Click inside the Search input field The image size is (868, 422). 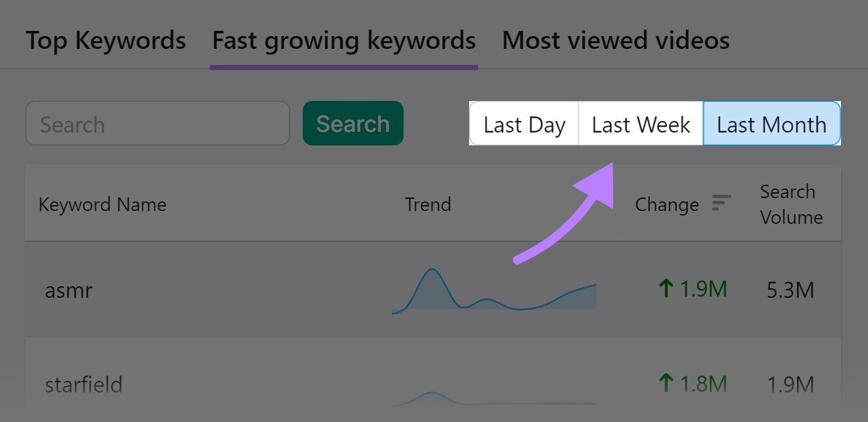tap(158, 123)
